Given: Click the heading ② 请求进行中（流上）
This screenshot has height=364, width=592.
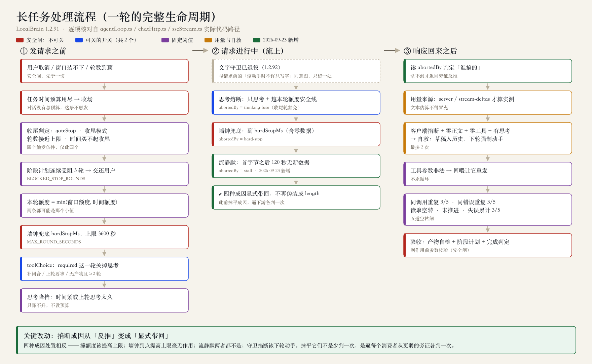Looking at the screenshot, I should [x=249, y=51].
